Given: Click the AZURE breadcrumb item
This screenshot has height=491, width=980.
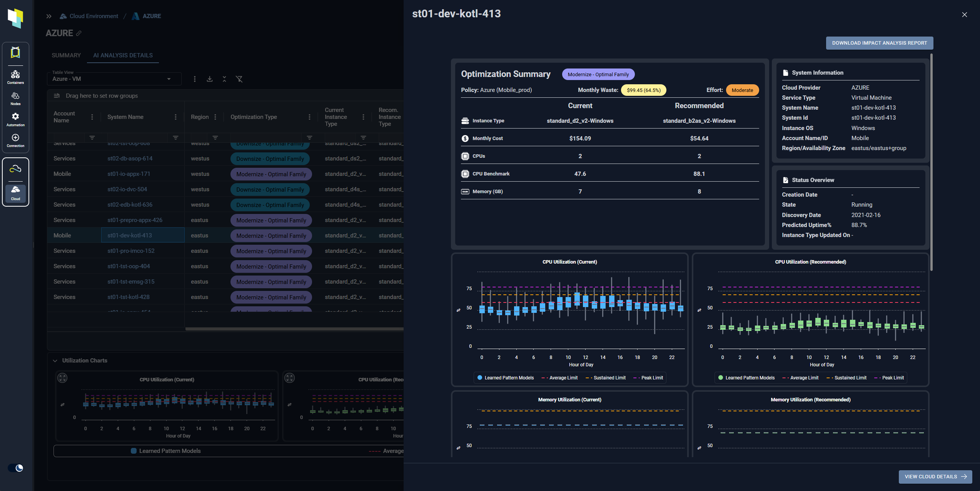Looking at the screenshot, I should (x=147, y=16).
